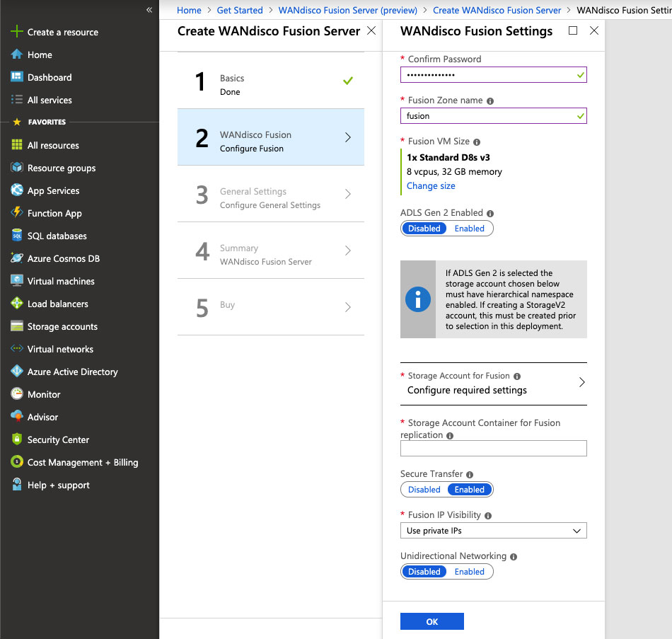Click the Fusion Zone name field

(x=493, y=116)
